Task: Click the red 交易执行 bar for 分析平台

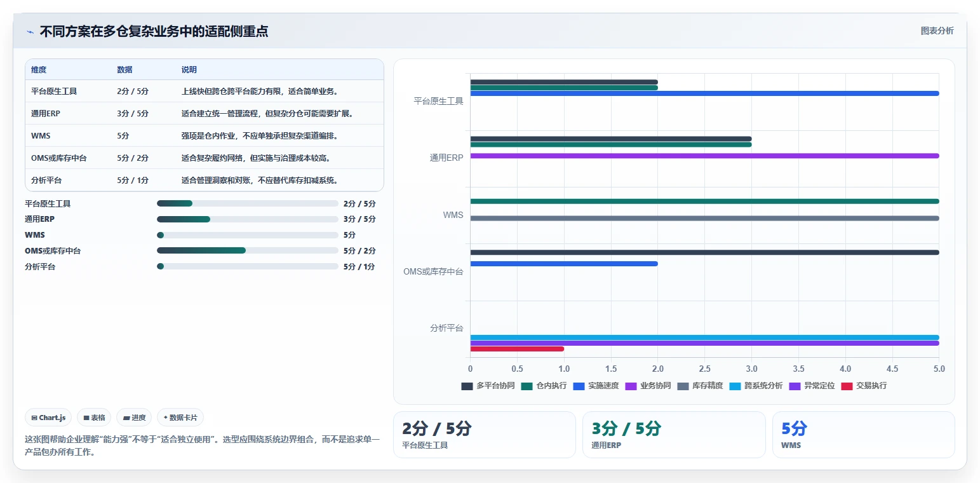Action: click(517, 349)
